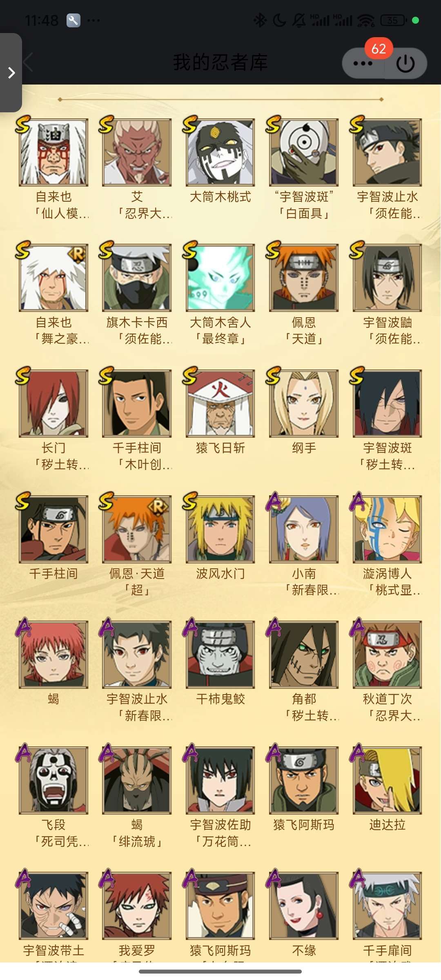
Task: Expand the left side drawer arrow
Action: [11, 73]
